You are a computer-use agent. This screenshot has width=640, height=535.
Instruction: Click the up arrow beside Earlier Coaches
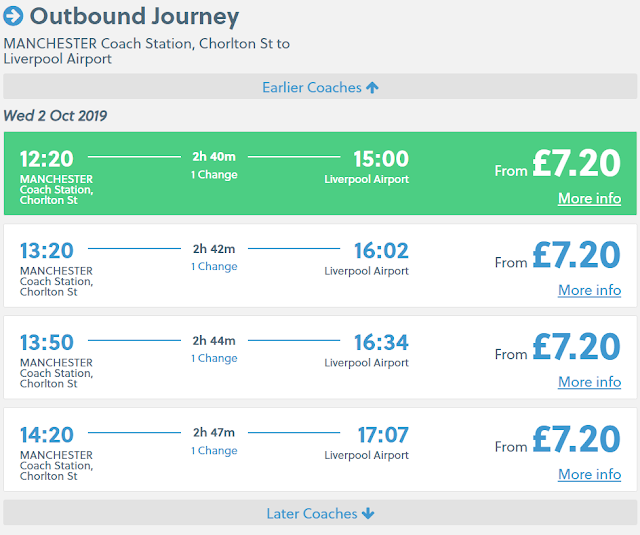click(x=372, y=87)
